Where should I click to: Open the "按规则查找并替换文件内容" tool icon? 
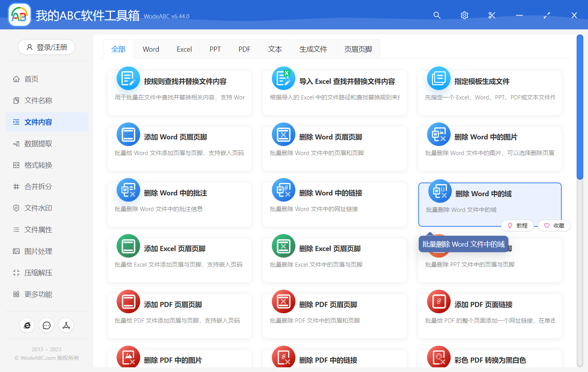[x=128, y=78]
